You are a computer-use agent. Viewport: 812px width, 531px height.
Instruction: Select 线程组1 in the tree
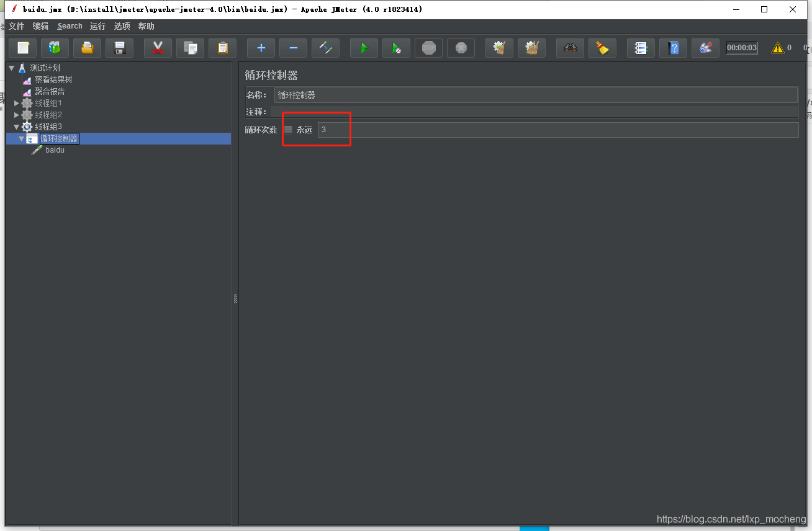pos(48,103)
